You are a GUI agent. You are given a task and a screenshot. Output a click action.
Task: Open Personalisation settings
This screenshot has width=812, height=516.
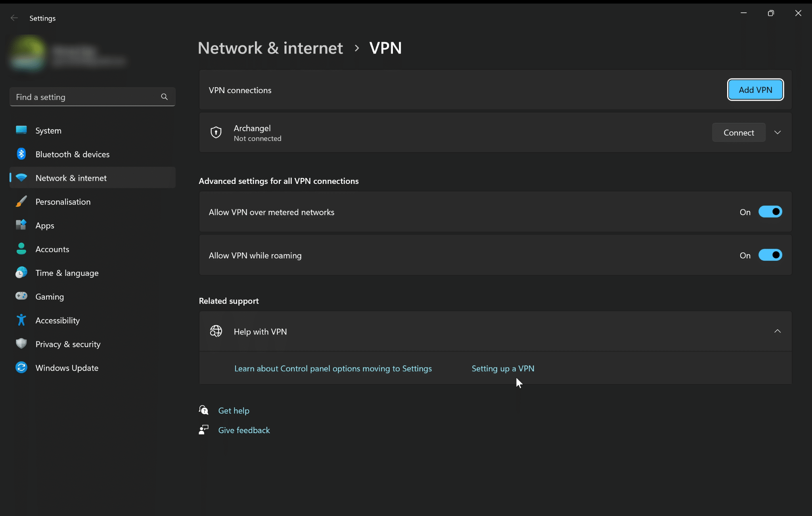click(x=92, y=202)
